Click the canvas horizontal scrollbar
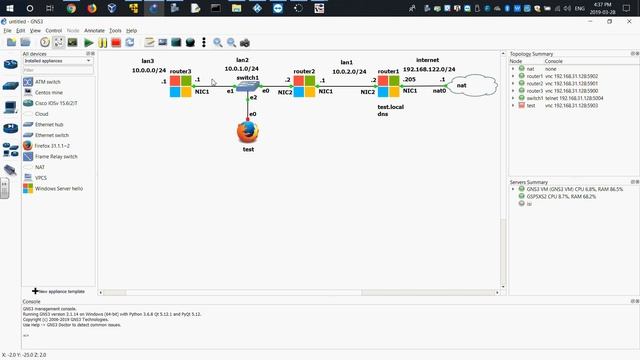Viewport: 640px width, 360px height. pyautogui.click(x=244, y=293)
